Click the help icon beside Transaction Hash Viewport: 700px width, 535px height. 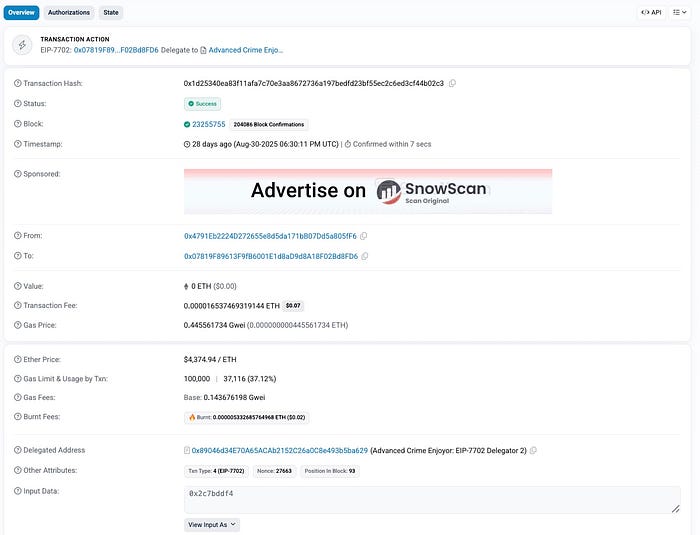pos(17,83)
